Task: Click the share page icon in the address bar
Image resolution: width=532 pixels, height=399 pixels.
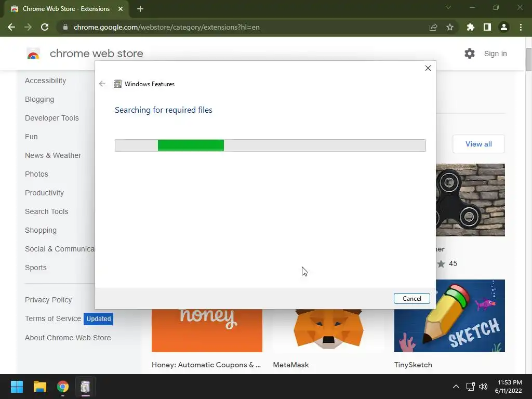Action: [x=433, y=27]
